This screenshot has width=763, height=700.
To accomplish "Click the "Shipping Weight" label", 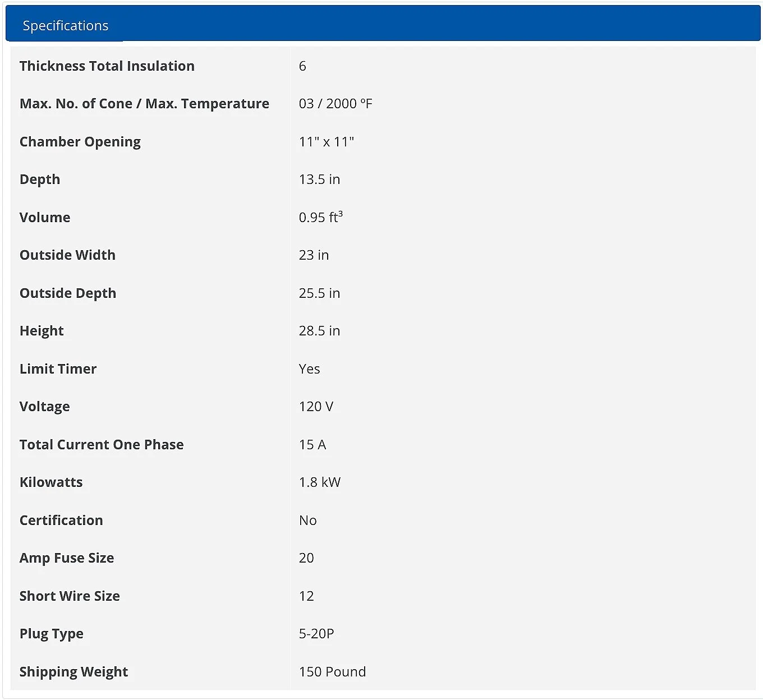I will tap(73, 672).
